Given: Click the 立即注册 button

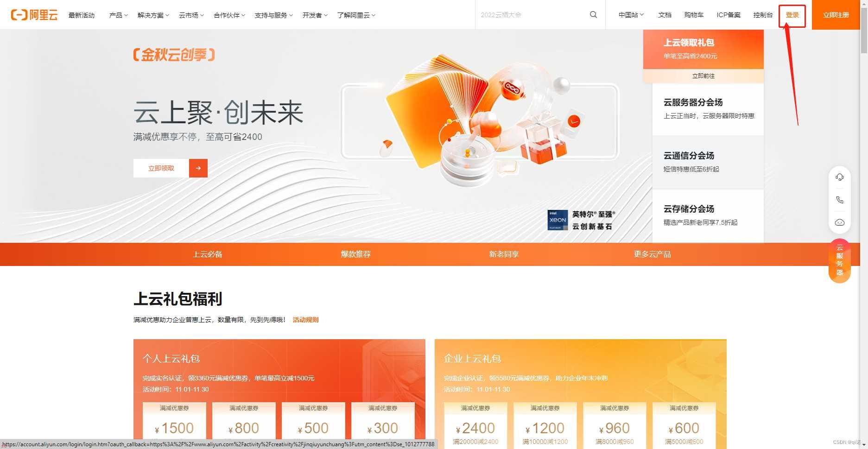Looking at the screenshot, I should 836,15.
